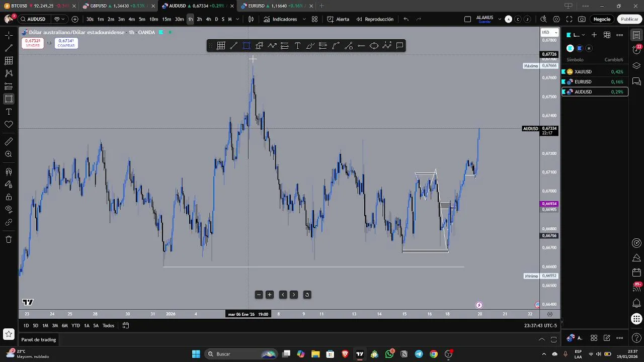Open the watchlist more options three dots

620,35
